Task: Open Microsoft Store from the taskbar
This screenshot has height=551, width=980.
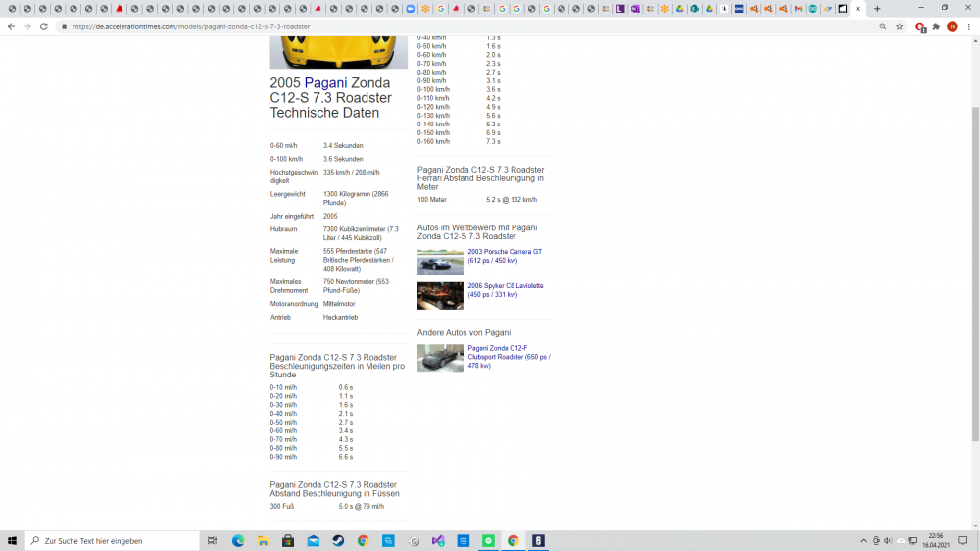Action: tap(288, 541)
